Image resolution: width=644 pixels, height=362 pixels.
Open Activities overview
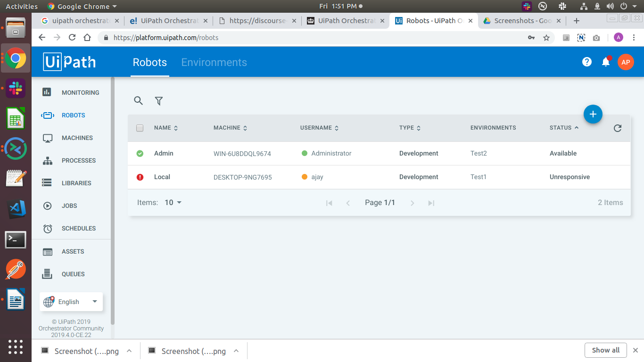[x=22, y=6]
